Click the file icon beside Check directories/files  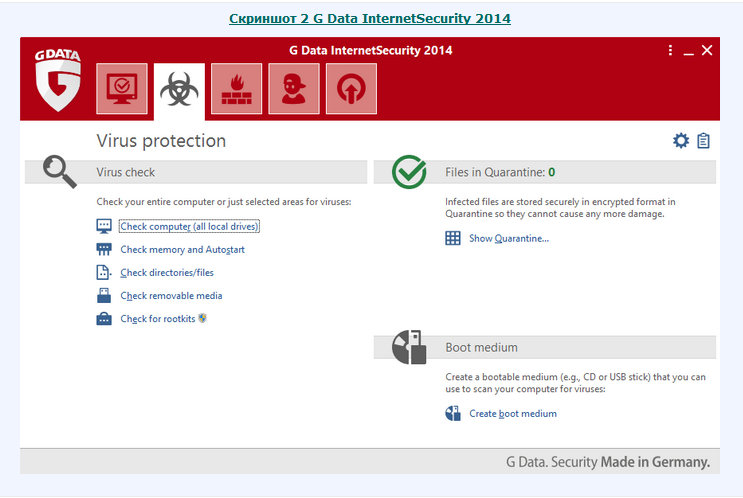point(104,272)
